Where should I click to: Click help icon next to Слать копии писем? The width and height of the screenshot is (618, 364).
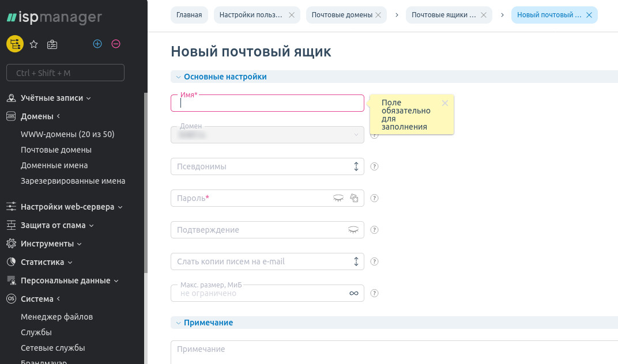pyautogui.click(x=374, y=261)
